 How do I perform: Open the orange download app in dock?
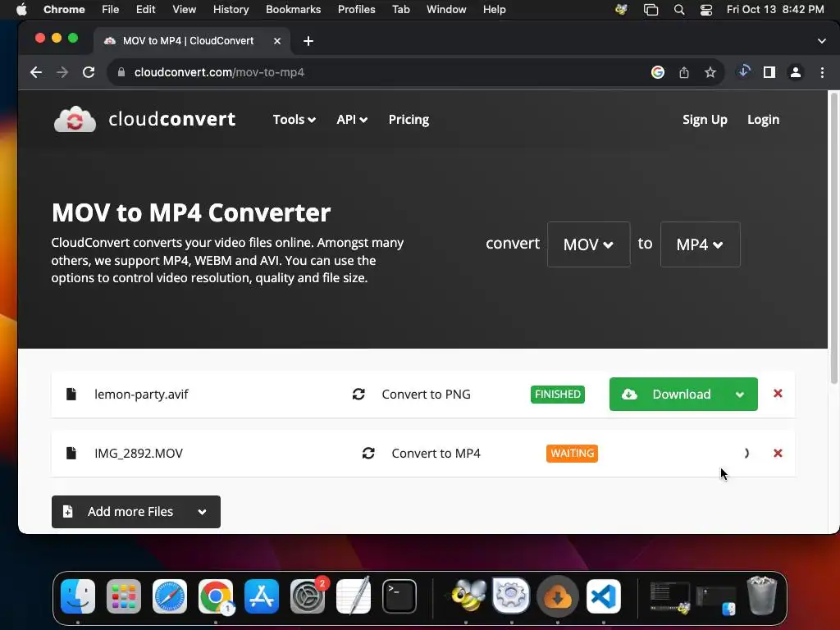tap(558, 596)
